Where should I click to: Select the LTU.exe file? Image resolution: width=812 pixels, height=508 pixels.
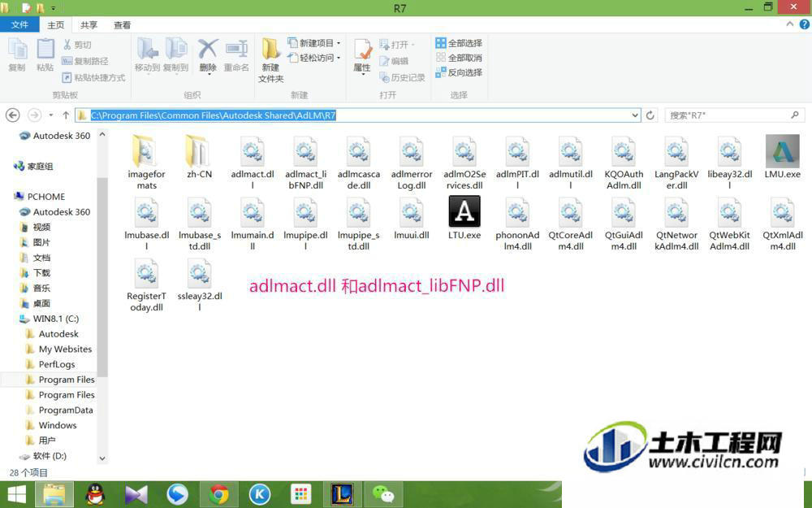464,218
